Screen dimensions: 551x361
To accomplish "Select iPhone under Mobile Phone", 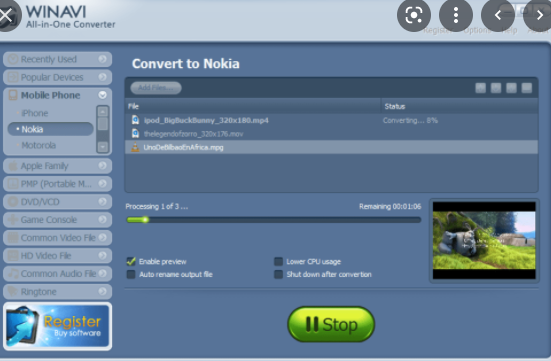I will pyautogui.click(x=35, y=113).
